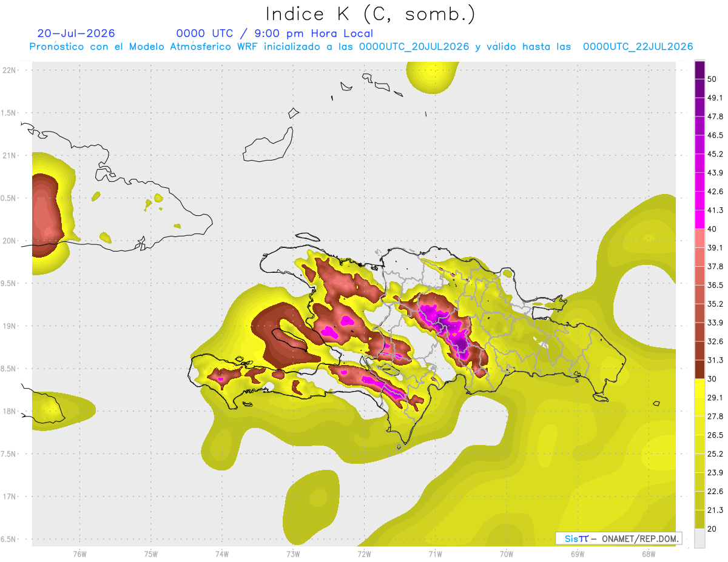
Task: Pick the brown colorbar swatch between 30 and 31.3
Action: coord(700,369)
